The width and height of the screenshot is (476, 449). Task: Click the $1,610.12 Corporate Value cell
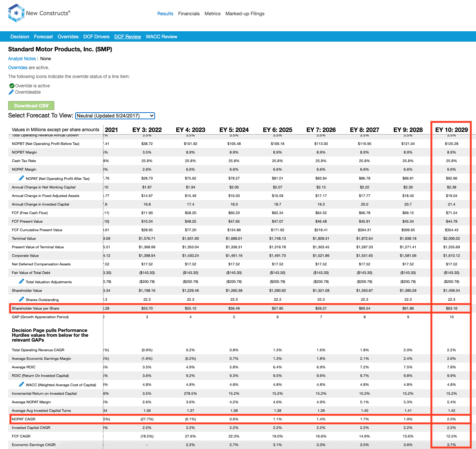(x=451, y=256)
